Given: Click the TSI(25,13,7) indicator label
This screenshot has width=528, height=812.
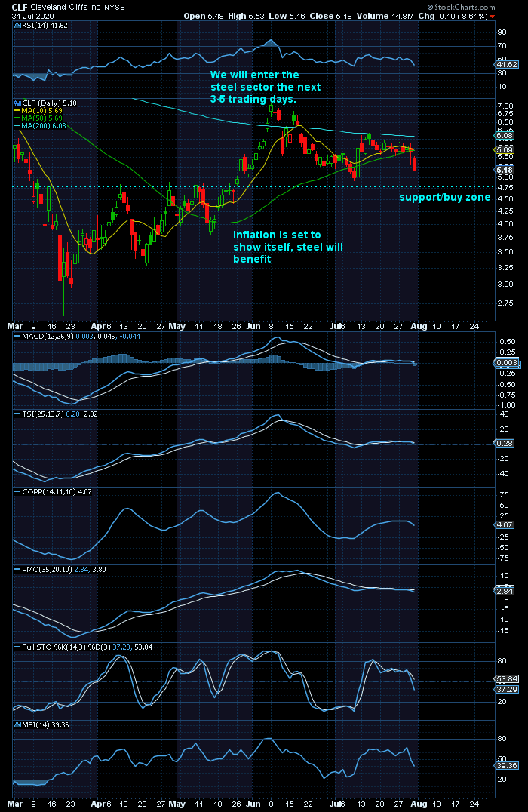Looking at the screenshot, I should tap(56, 414).
